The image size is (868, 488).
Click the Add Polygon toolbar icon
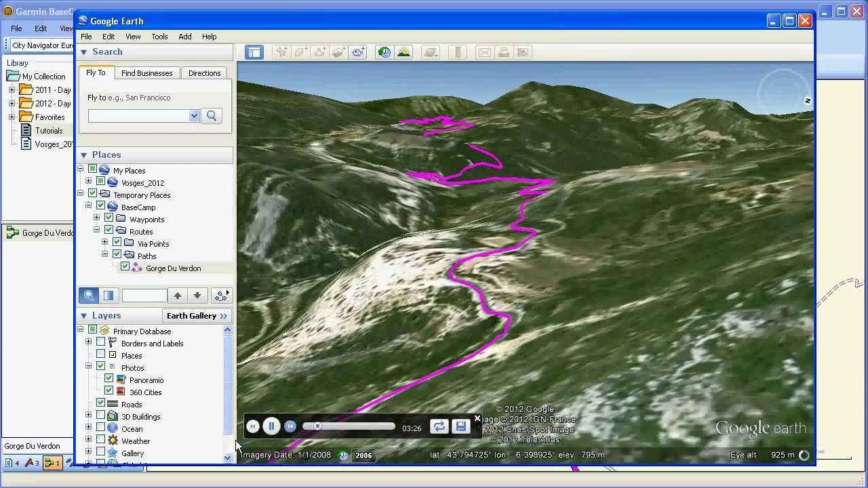(300, 52)
